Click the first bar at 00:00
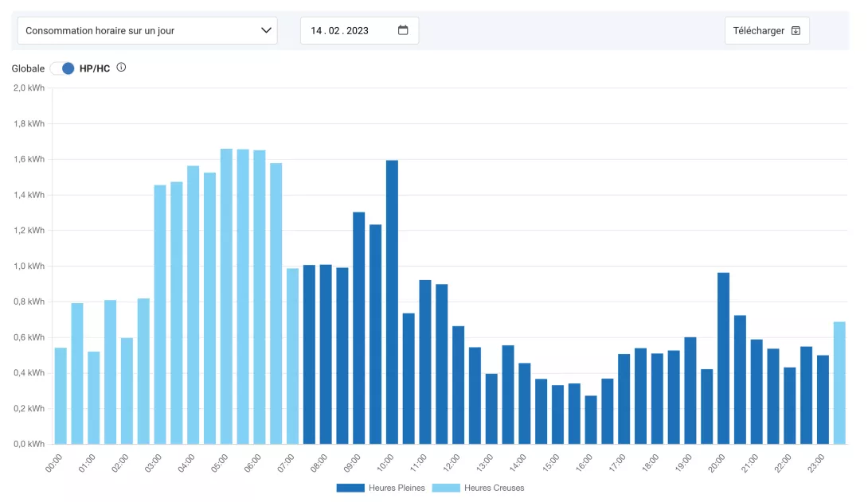 tap(61, 395)
